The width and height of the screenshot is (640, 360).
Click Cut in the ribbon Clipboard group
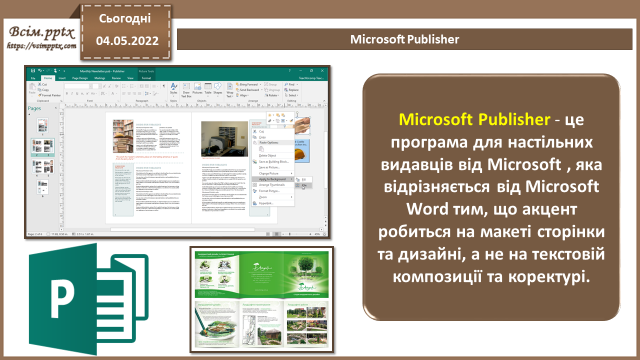[x=43, y=84]
